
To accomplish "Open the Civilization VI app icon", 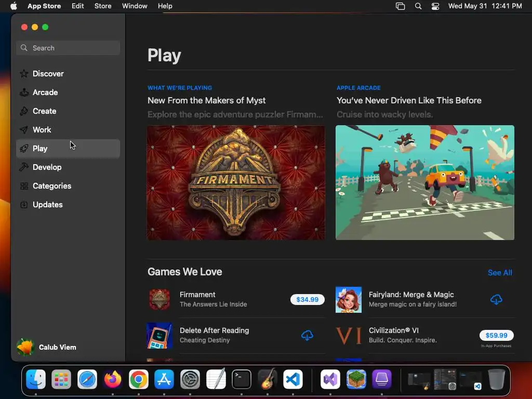I will click(x=349, y=336).
